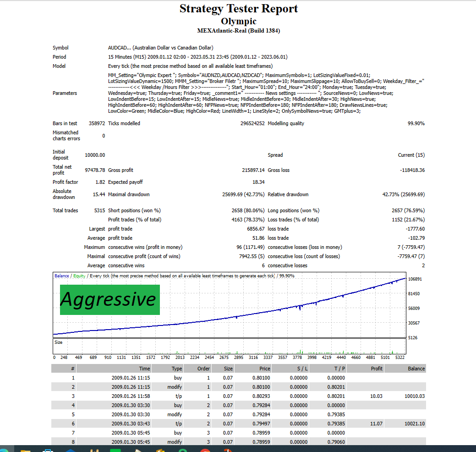Click the 'buy' type cell in row 7
The height and width of the screenshot is (452, 476).
pos(178,433)
